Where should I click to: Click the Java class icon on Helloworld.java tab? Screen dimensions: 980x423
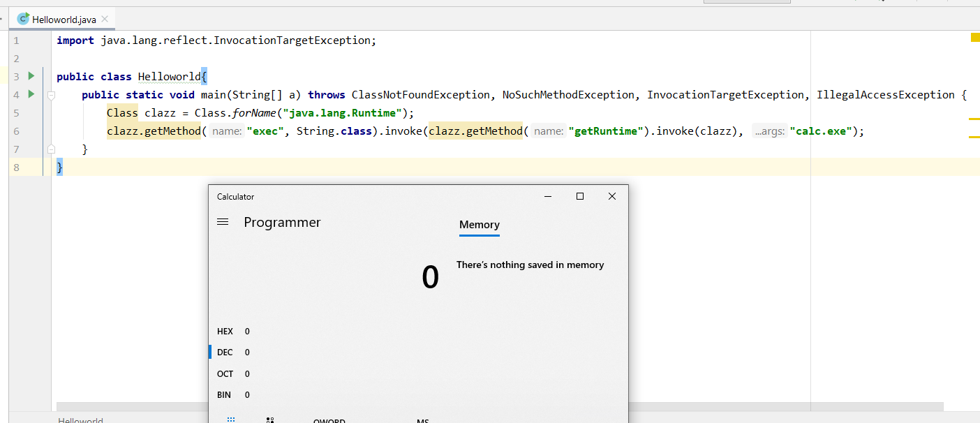(23, 20)
